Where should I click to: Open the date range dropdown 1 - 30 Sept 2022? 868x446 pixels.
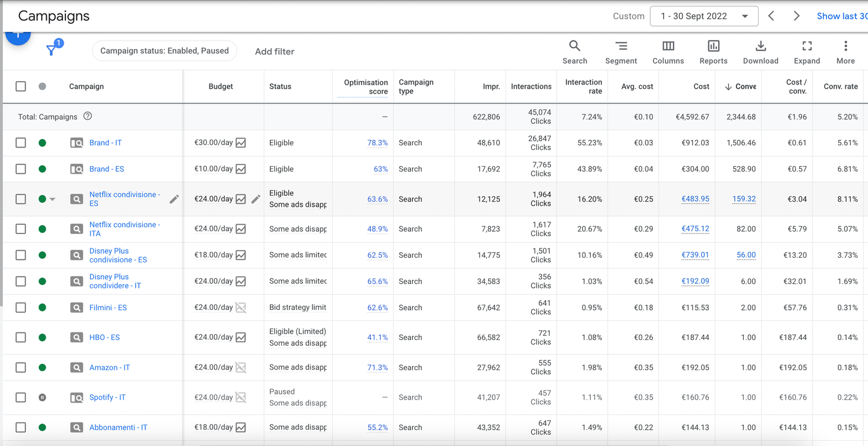(704, 16)
